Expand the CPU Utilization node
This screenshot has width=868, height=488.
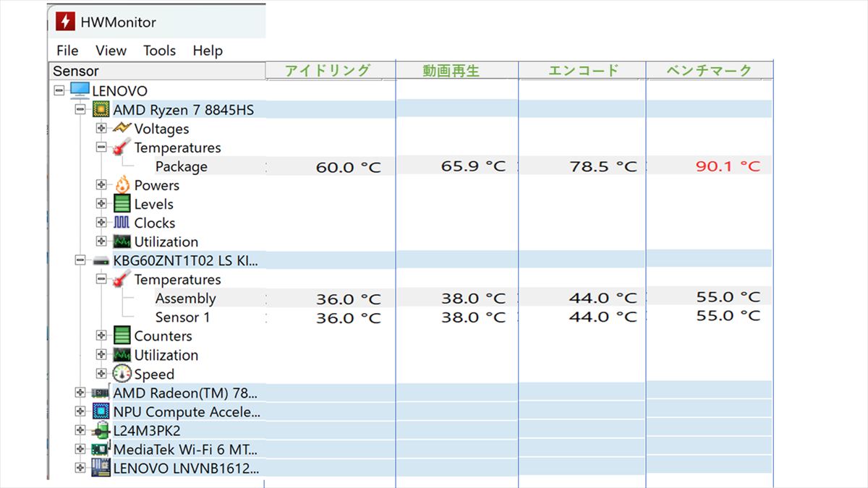tap(101, 241)
